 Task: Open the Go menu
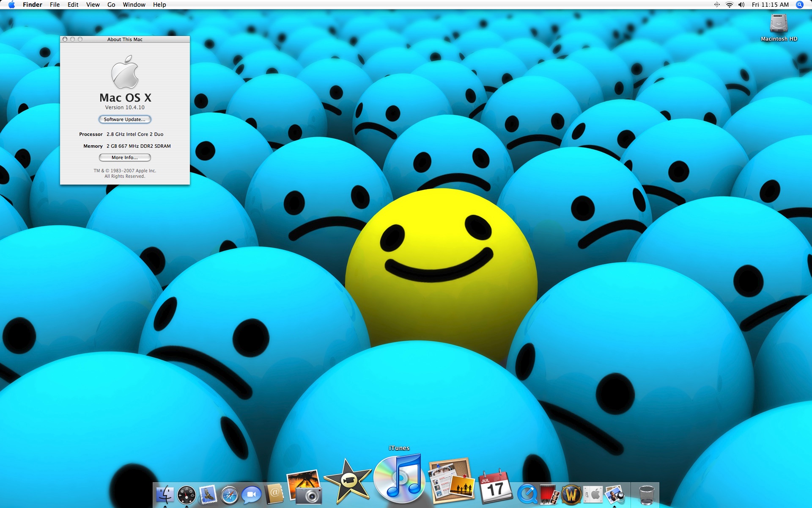point(111,5)
